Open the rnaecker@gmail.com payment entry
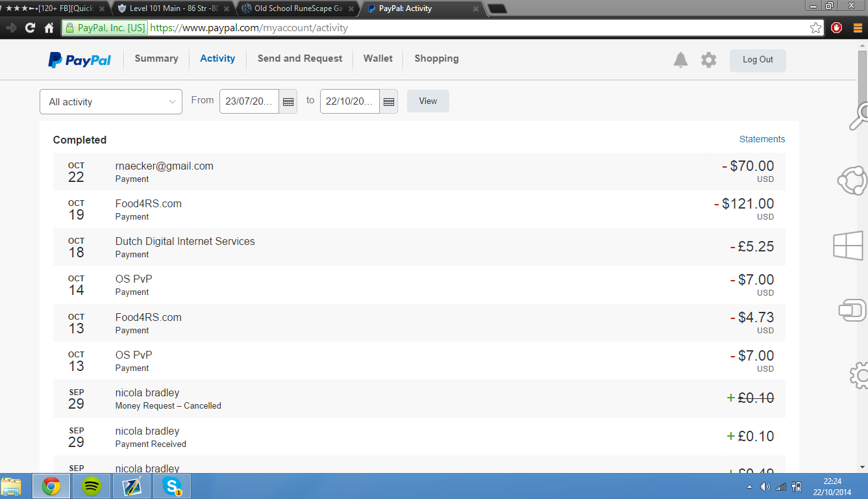The width and height of the screenshot is (868, 499). [x=419, y=172]
